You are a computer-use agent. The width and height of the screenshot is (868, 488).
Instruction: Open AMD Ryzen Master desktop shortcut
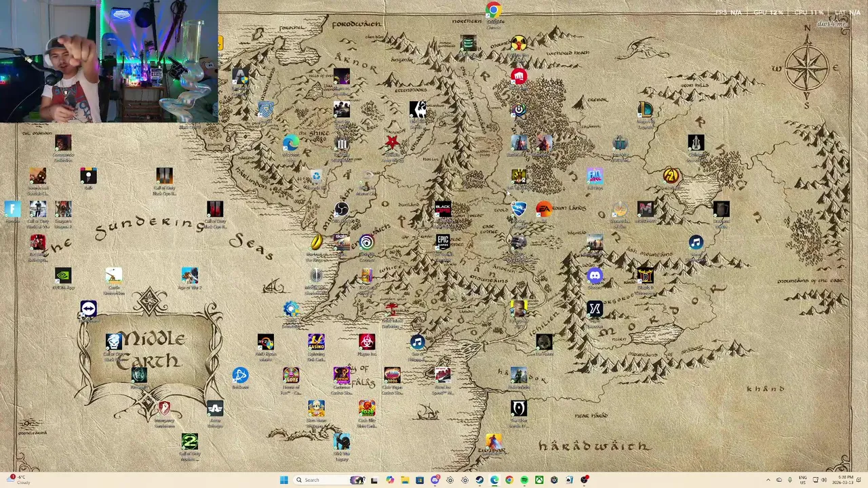pos(266,342)
